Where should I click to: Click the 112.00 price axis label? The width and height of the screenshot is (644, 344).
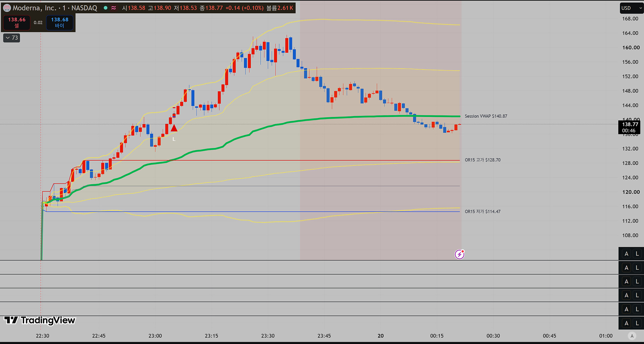[630, 221]
